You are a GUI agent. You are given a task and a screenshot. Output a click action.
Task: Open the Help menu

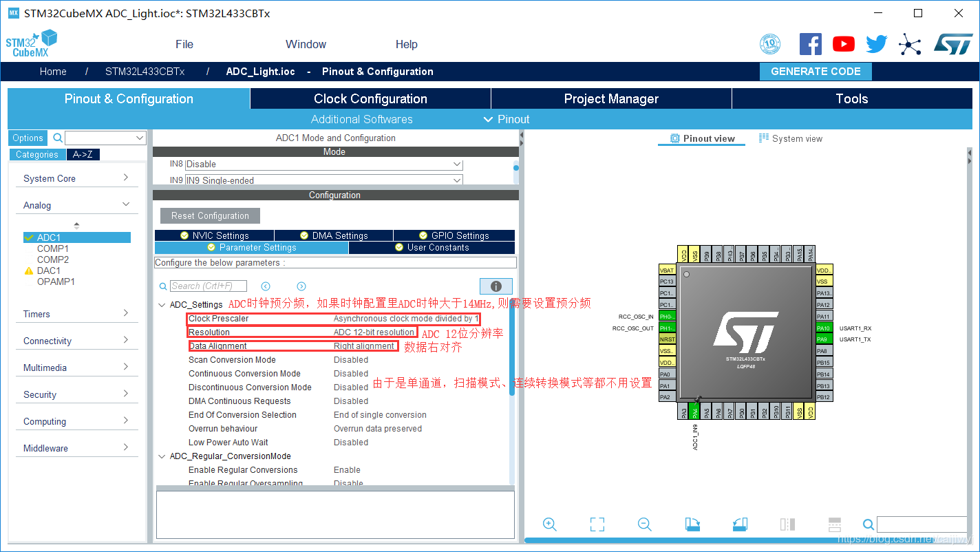pos(407,44)
